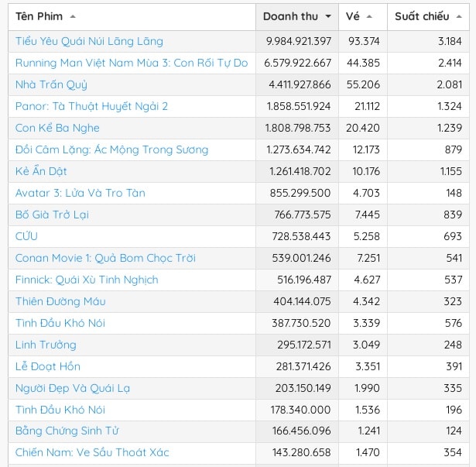Open the Thiên Đường Máu movie link
Screen dimensions: 476x467
click(60, 301)
